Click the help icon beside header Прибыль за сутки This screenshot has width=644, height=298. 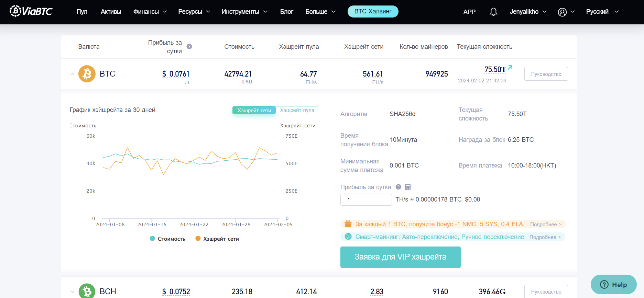pyautogui.click(x=189, y=46)
